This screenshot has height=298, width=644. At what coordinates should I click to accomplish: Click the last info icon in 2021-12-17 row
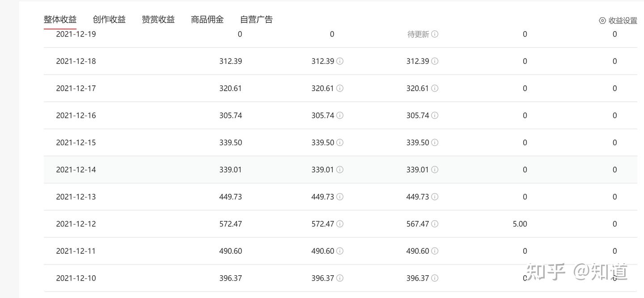[435, 88]
